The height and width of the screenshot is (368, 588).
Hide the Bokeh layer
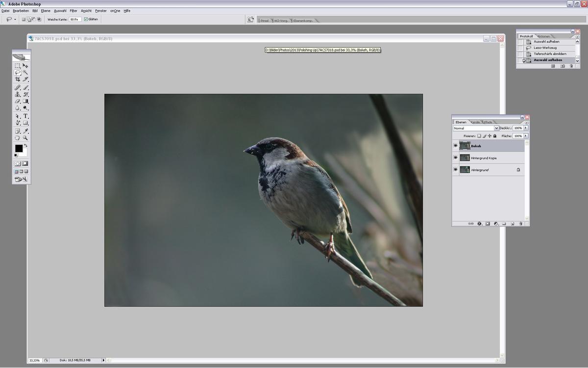[456, 146]
